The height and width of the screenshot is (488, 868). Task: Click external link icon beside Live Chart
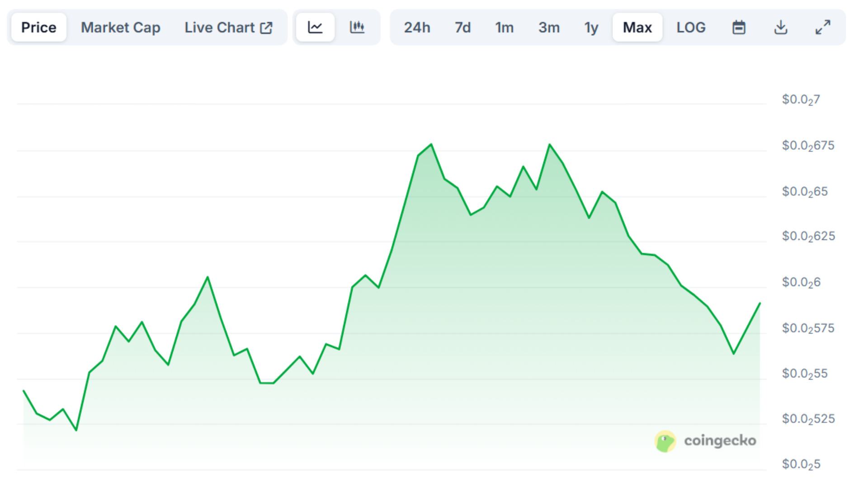click(266, 28)
